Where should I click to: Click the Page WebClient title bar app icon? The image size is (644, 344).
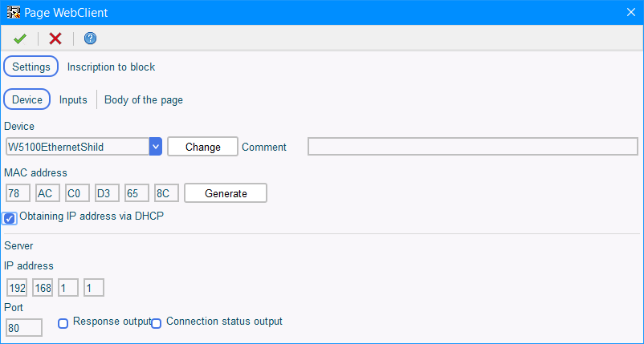(14, 12)
